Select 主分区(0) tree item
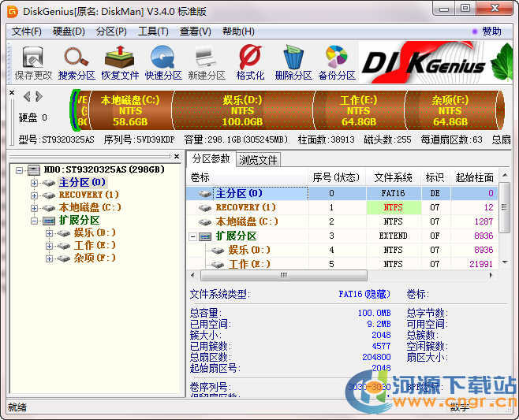 click(82, 182)
